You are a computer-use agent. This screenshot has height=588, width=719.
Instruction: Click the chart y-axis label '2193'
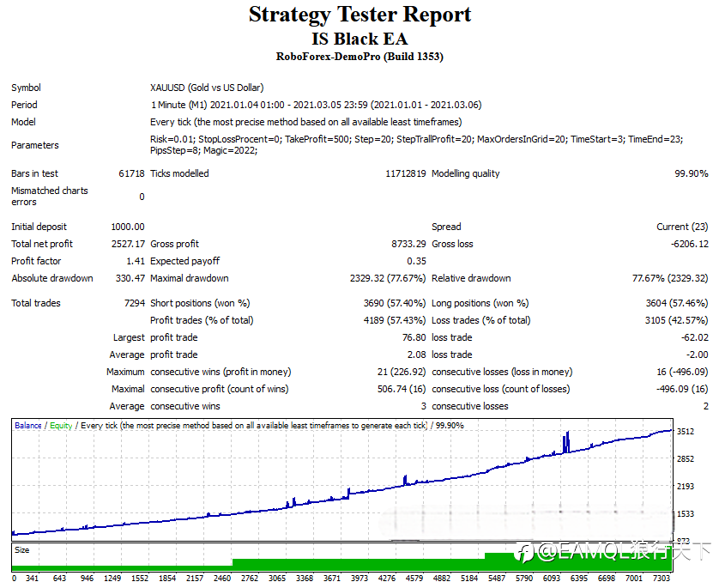point(686,487)
